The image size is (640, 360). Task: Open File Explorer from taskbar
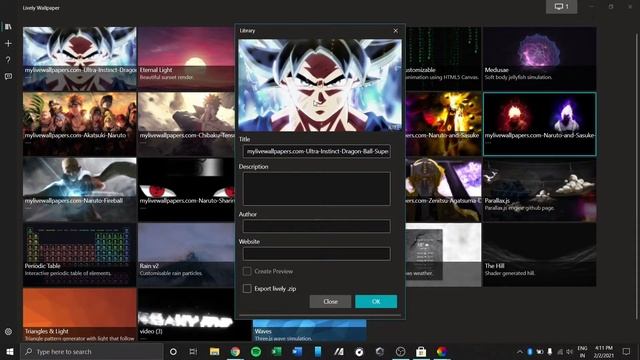[214, 351]
